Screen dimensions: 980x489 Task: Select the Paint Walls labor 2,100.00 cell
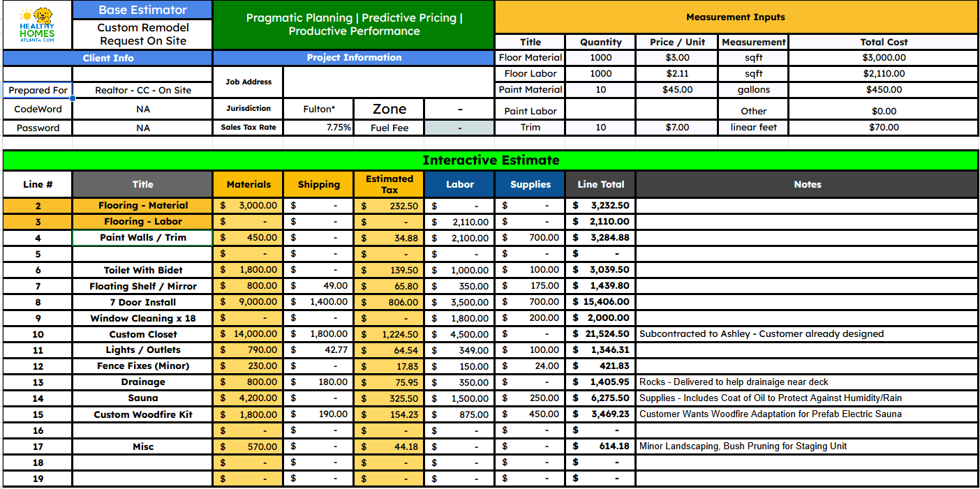(460, 238)
